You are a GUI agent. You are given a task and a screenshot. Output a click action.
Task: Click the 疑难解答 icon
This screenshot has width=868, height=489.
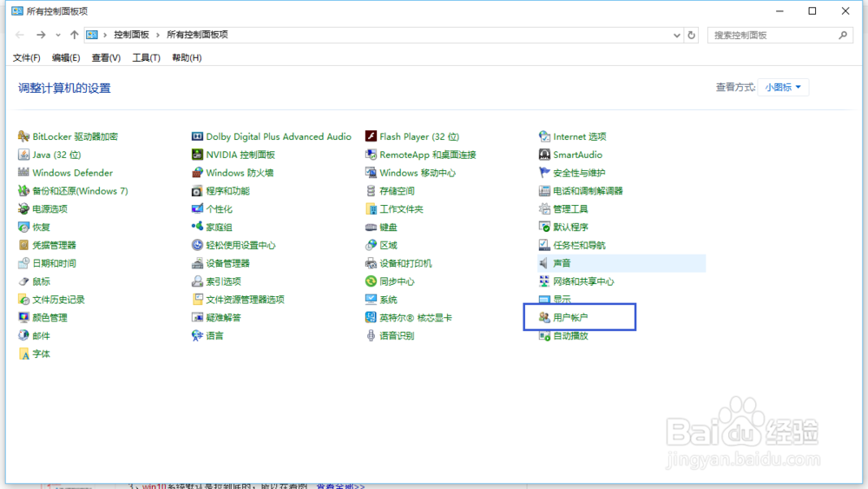(x=197, y=317)
